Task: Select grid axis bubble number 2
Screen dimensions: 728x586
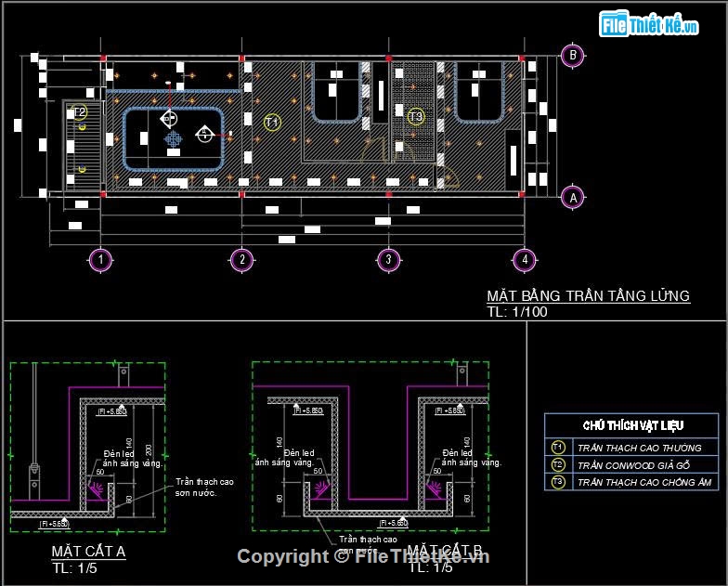Action: pyautogui.click(x=241, y=260)
